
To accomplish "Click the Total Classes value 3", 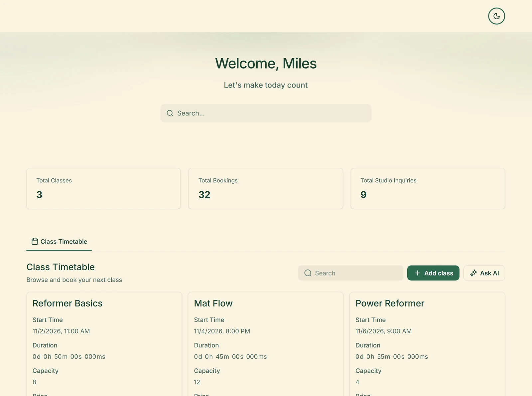I will pyautogui.click(x=39, y=195).
